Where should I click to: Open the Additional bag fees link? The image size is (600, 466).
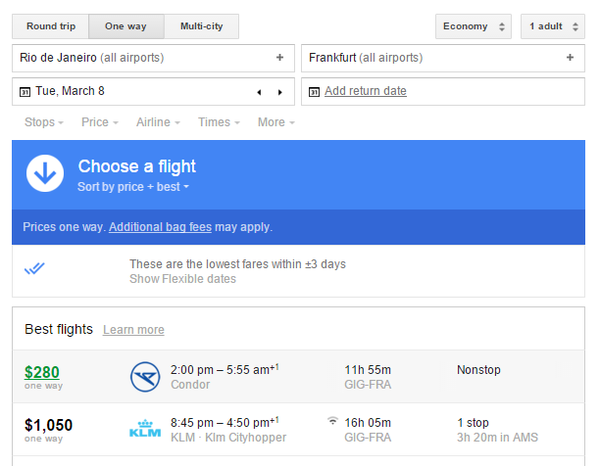tap(160, 227)
